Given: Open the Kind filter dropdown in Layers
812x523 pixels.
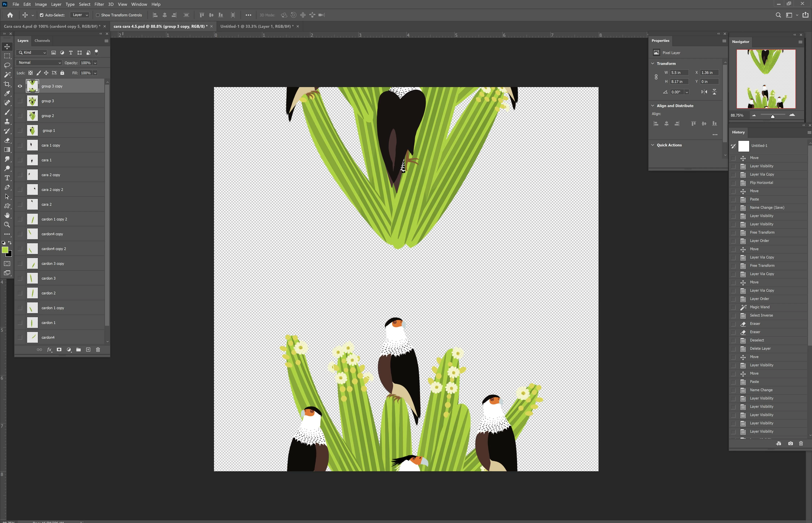Looking at the screenshot, I should [32, 53].
